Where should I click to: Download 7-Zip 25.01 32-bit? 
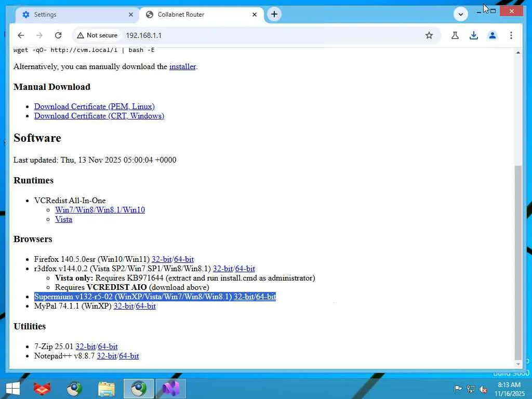(x=86, y=347)
